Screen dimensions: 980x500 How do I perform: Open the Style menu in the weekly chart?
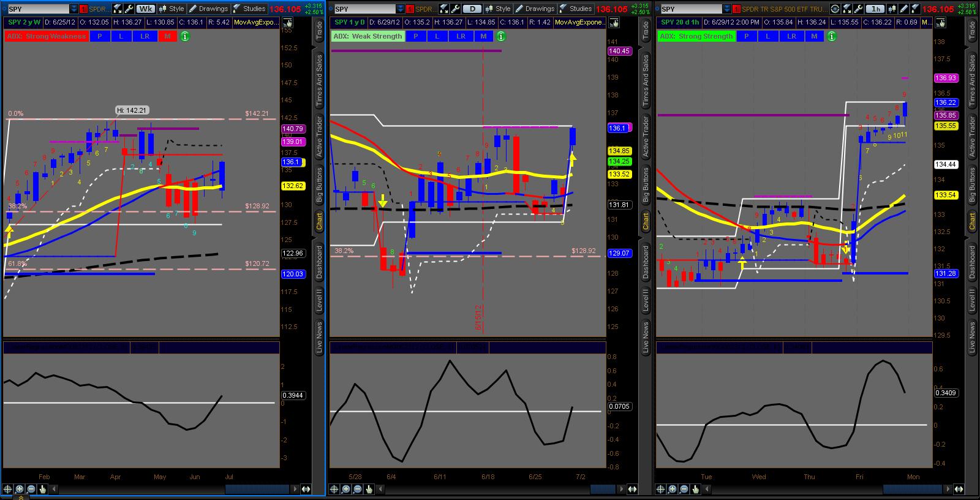coord(171,9)
